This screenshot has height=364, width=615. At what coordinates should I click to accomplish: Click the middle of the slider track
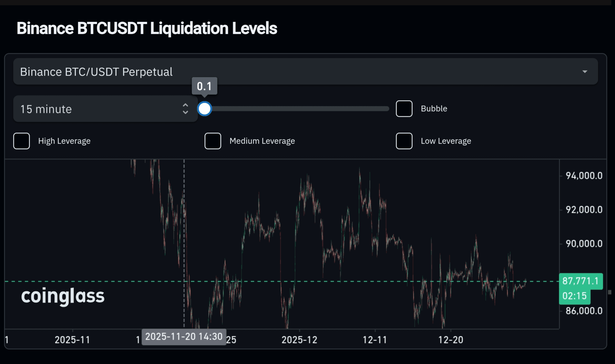[x=297, y=109]
